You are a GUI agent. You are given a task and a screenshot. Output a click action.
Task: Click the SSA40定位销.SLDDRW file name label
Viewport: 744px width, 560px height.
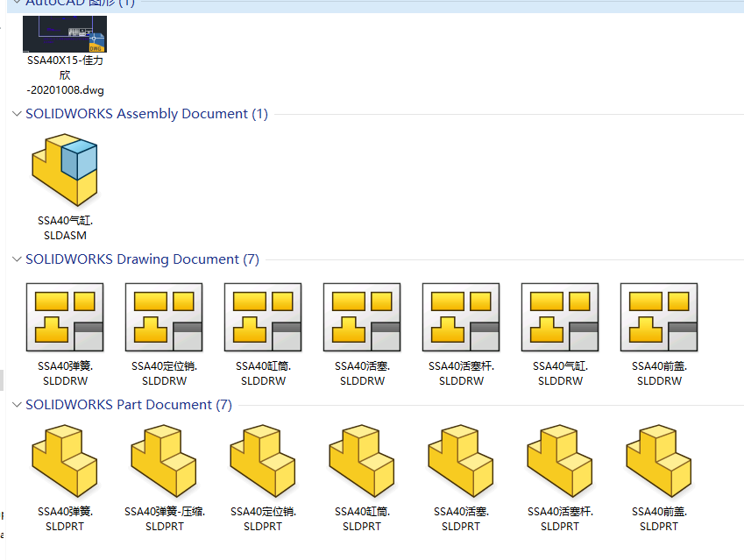pyautogui.click(x=164, y=373)
